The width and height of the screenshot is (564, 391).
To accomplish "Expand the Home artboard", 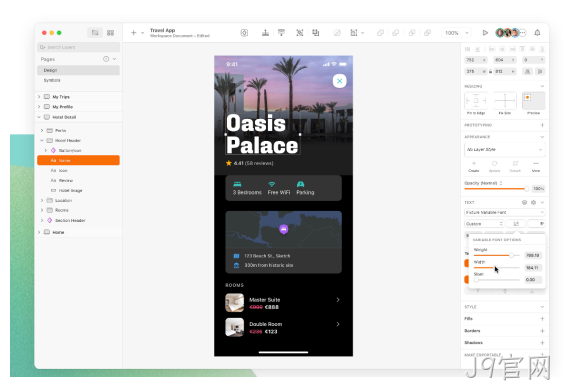I will click(x=39, y=232).
